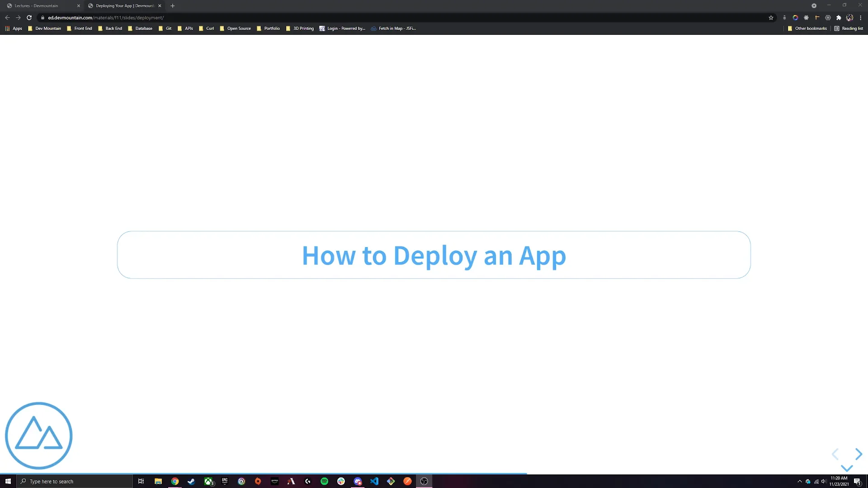Open a new browser tab
Viewport: 868px width, 488px height.
coord(172,6)
